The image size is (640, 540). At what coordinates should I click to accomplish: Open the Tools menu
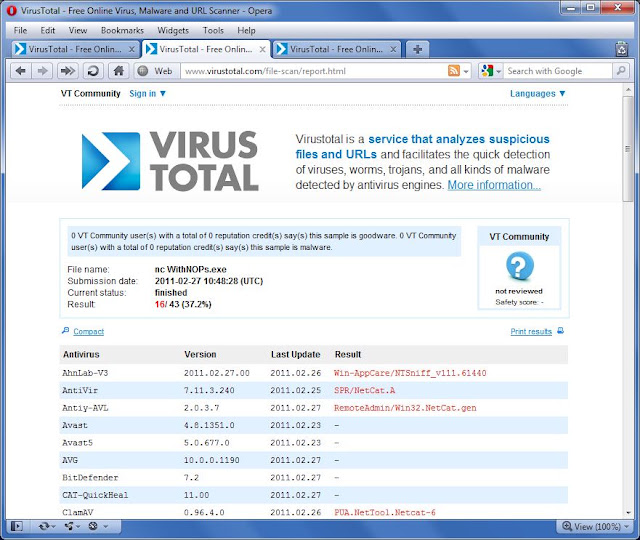point(213,30)
